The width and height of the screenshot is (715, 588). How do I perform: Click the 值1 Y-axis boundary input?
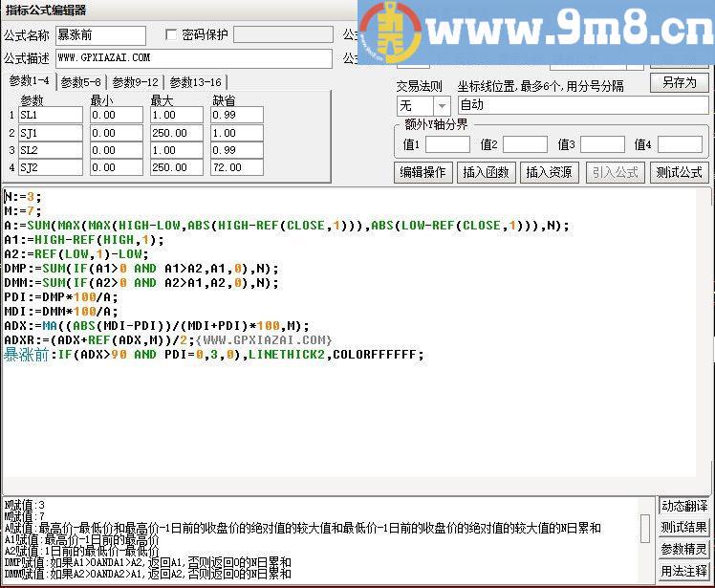coord(447,145)
